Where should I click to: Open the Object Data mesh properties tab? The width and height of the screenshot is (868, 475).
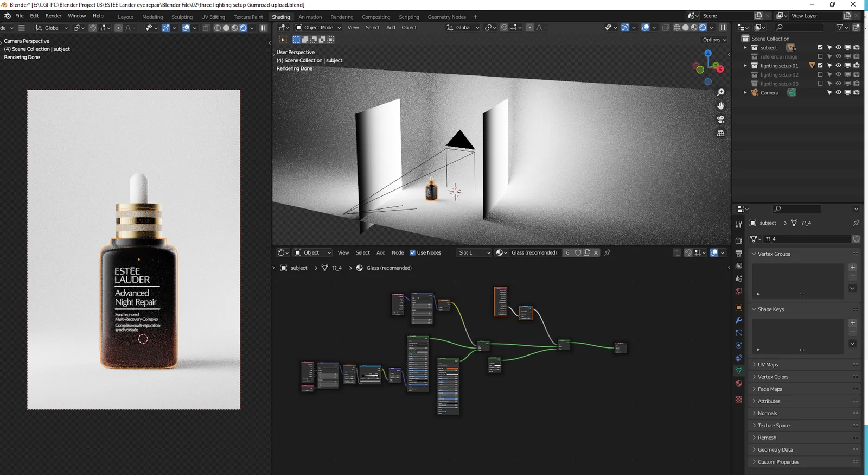tap(738, 371)
